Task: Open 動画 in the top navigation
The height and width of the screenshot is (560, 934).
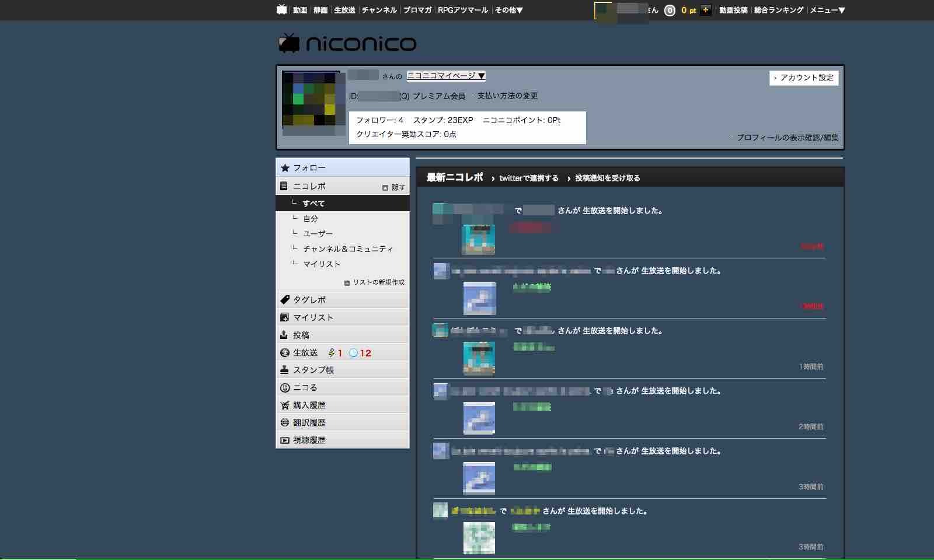Action: 300,10
